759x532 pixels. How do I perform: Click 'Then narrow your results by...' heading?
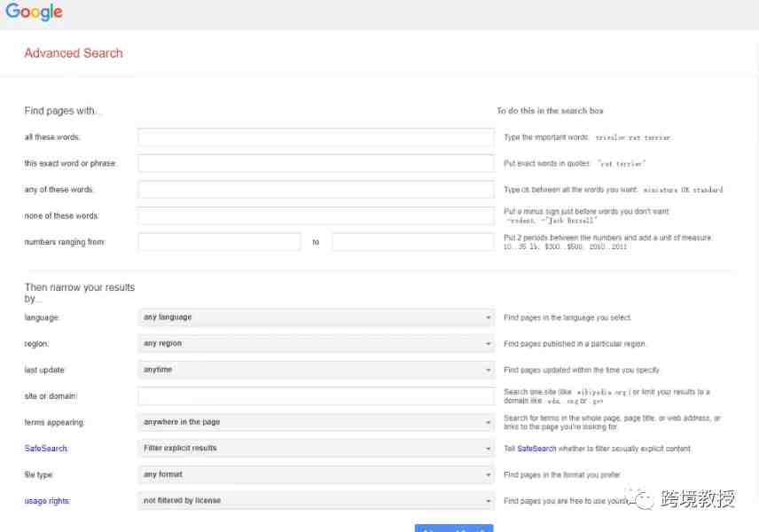80,293
